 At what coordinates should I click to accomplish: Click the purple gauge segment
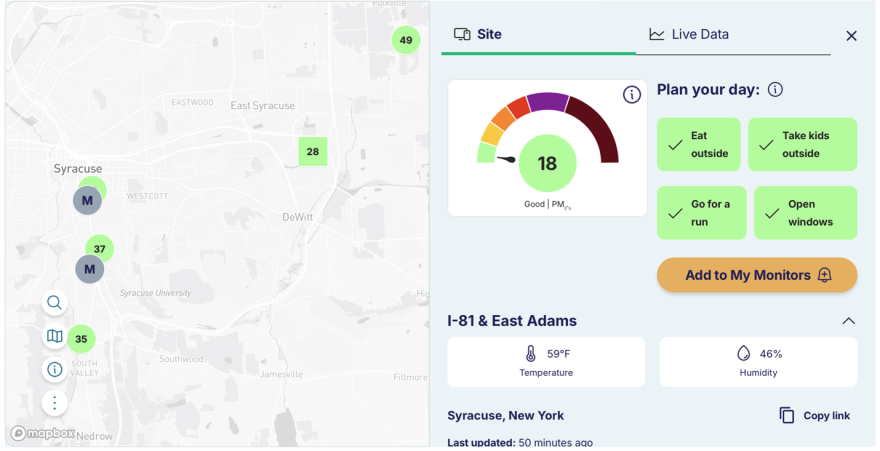click(x=547, y=102)
